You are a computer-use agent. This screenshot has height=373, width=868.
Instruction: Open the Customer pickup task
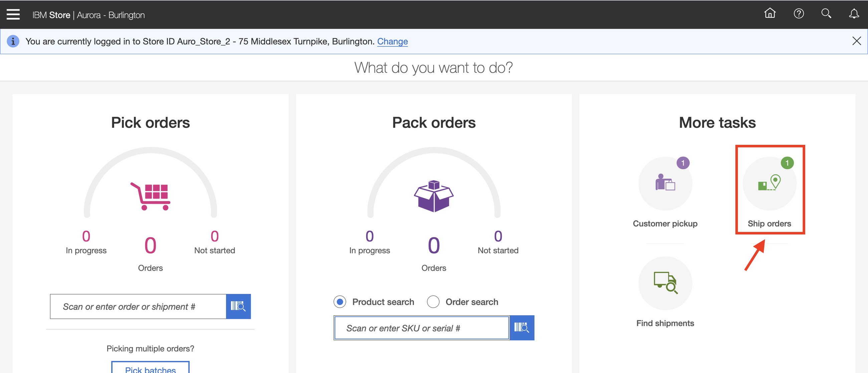(665, 192)
